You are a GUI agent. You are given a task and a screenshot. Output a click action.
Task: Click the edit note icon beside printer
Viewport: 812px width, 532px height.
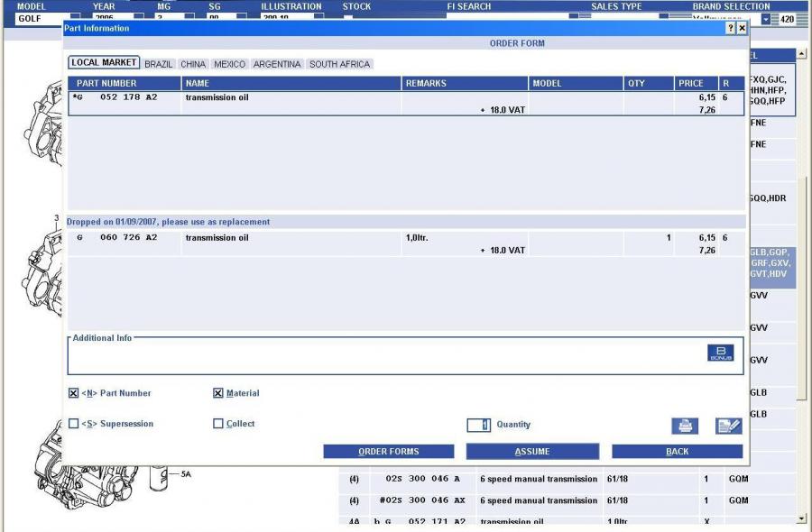tap(728, 427)
